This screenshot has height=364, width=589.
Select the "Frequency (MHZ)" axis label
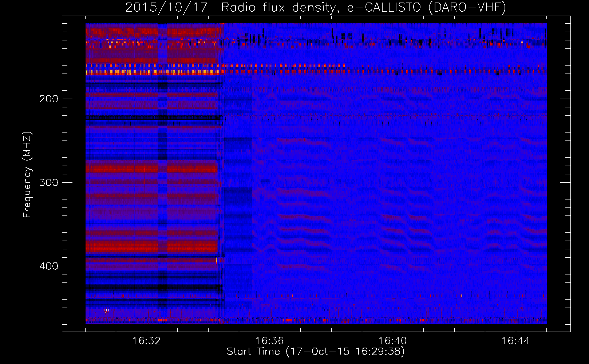tap(27, 174)
